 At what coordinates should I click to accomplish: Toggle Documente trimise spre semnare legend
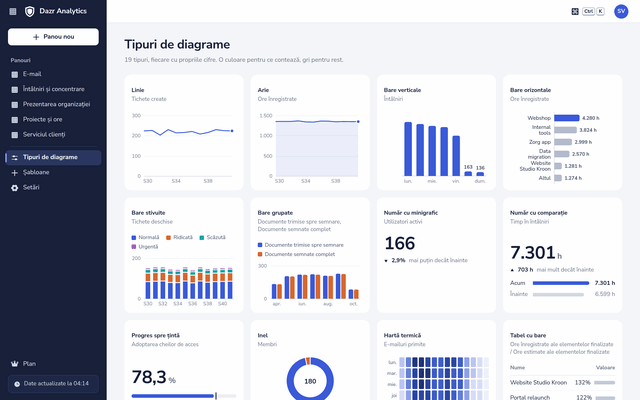tap(300, 245)
